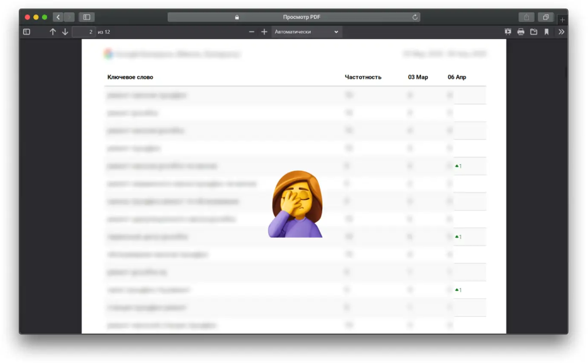Expand the PDF tools double-chevron menu
588x364 pixels.
click(561, 32)
